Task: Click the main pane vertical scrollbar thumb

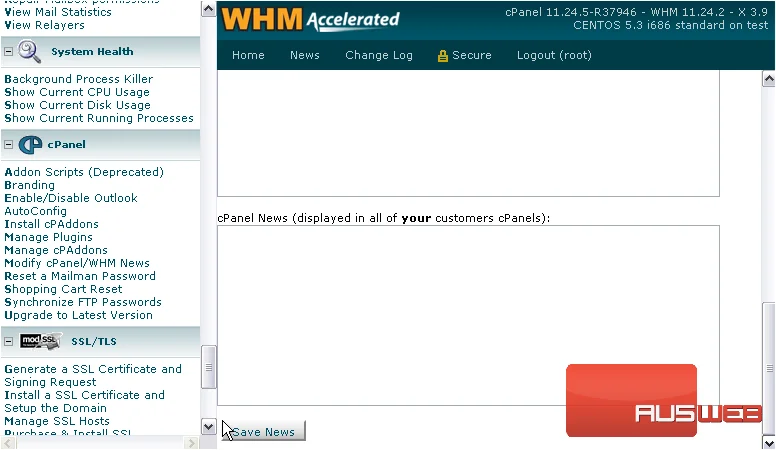Action: point(769,368)
